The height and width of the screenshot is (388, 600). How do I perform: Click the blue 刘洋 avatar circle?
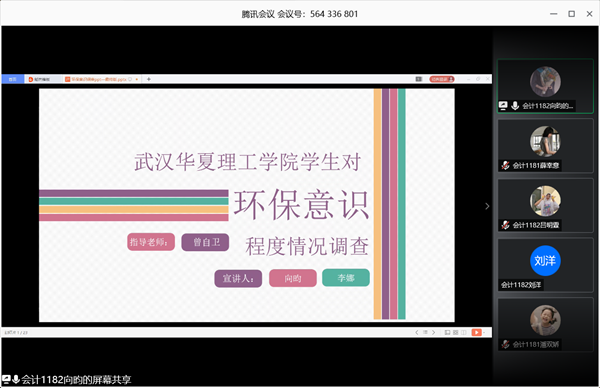tap(545, 261)
